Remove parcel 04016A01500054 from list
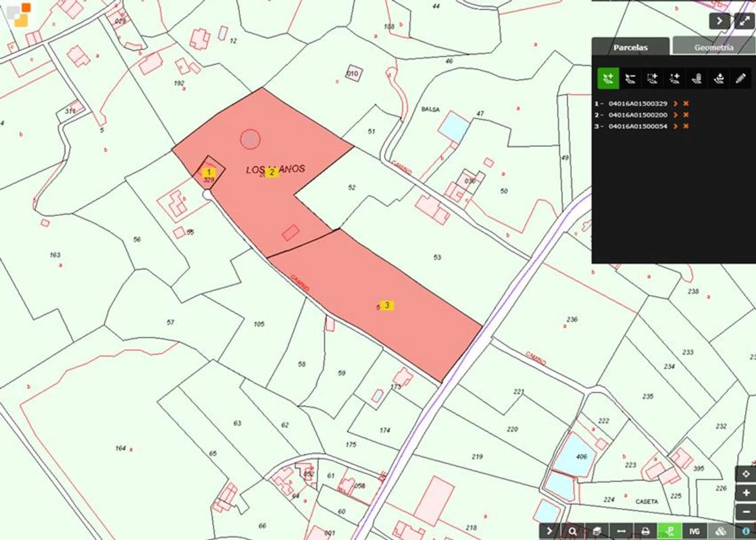Image resolution: width=756 pixels, height=540 pixels. pyautogui.click(x=686, y=126)
